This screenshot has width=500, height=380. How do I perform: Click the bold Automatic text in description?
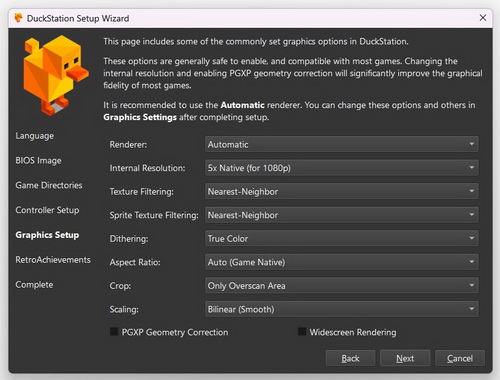click(243, 105)
